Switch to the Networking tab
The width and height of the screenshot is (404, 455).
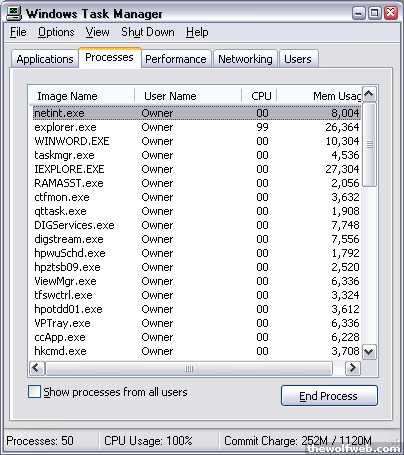pos(245,59)
